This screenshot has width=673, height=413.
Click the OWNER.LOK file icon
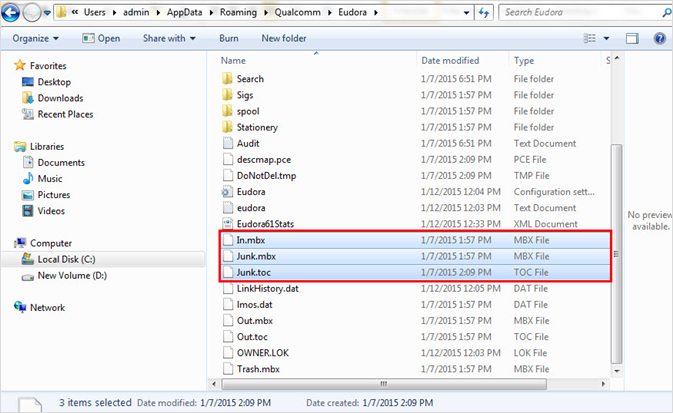click(227, 352)
